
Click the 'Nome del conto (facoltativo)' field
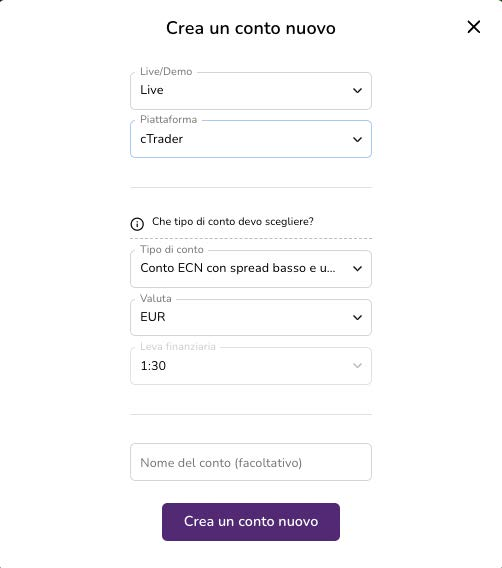(x=251, y=462)
